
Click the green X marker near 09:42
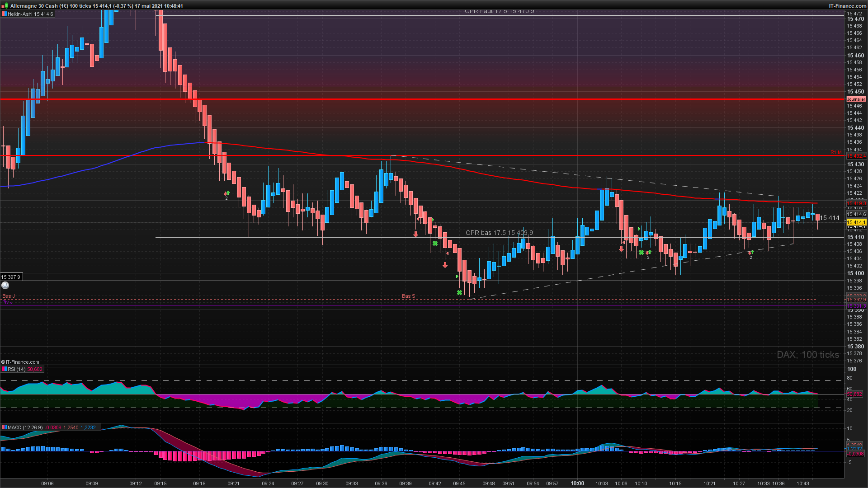coord(435,244)
